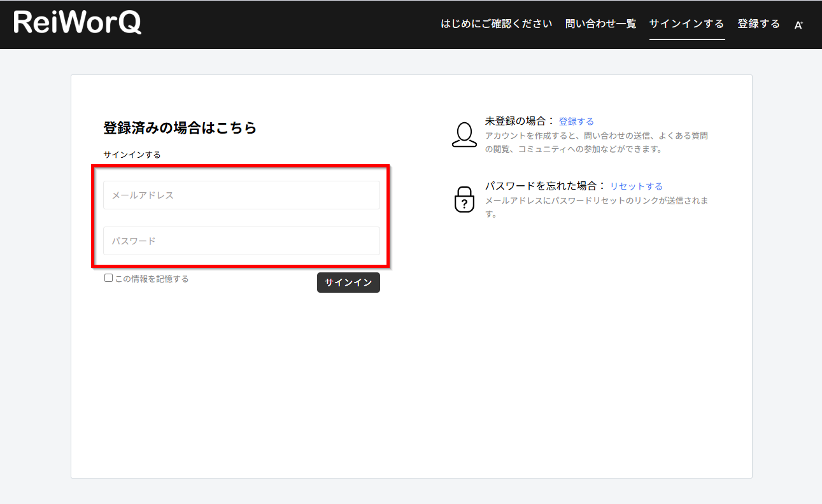Click the ReiWorQ logo
This screenshot has width=822, height=504.
click(x=77, y=23)
